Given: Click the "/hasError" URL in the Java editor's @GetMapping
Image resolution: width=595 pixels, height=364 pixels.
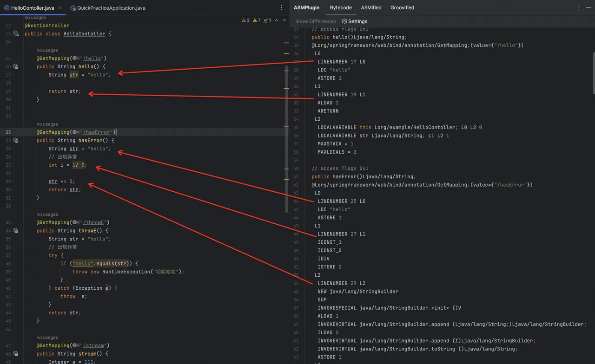Looking at the screenshot, I should coord(96,132).
